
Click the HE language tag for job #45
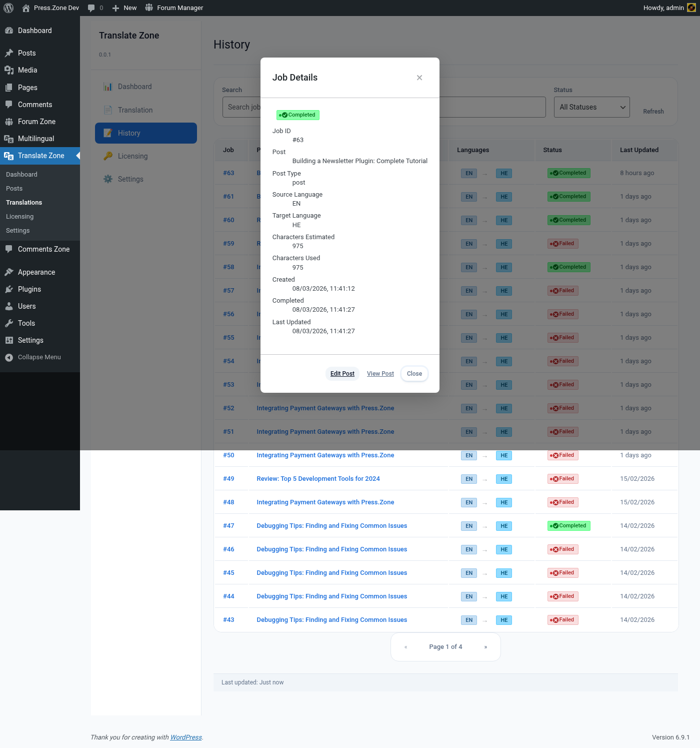pyautogui.click(x=504, y=573)
